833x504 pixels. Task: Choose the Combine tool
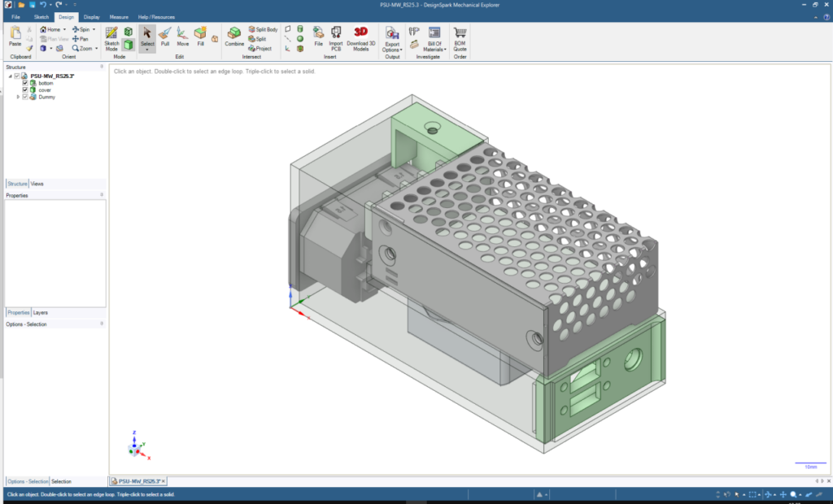234,37
